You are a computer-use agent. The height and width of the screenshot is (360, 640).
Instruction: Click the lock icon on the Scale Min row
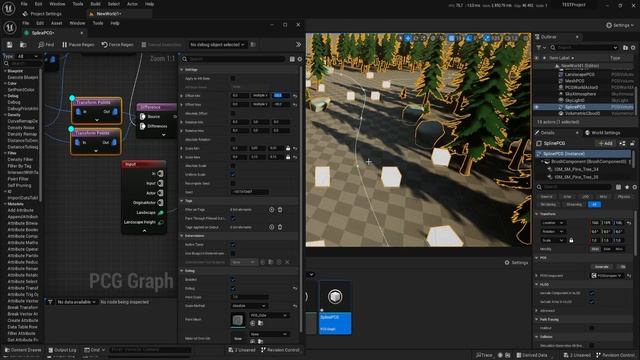click(288, 148)
